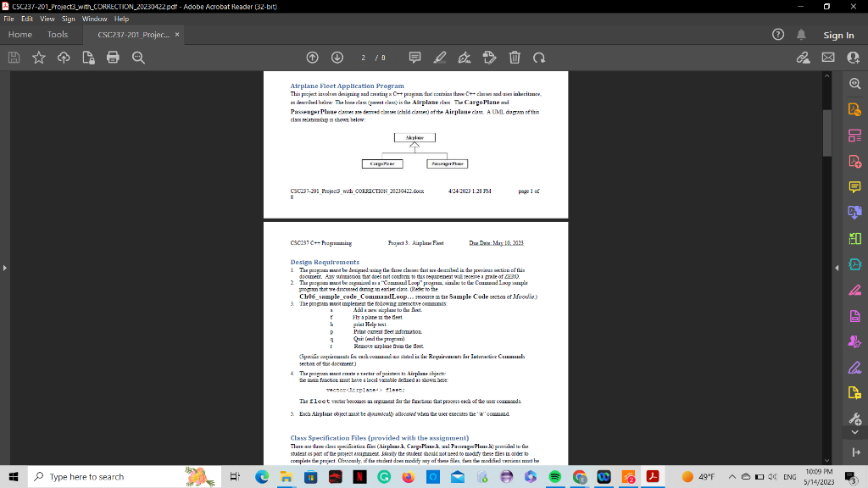Select the Highlight text pen tool
868x488 pixels.
point(440,58)
